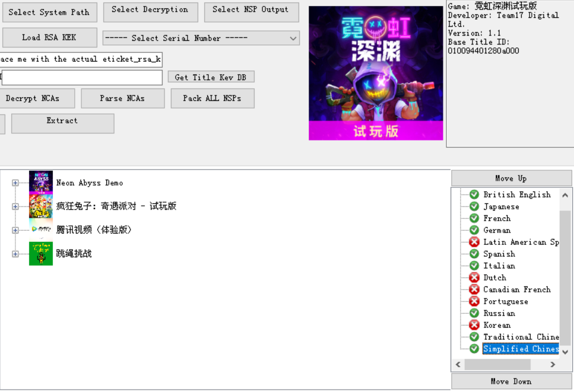Click the language list vertical scrollbar thumb

(x=565, y=278)
